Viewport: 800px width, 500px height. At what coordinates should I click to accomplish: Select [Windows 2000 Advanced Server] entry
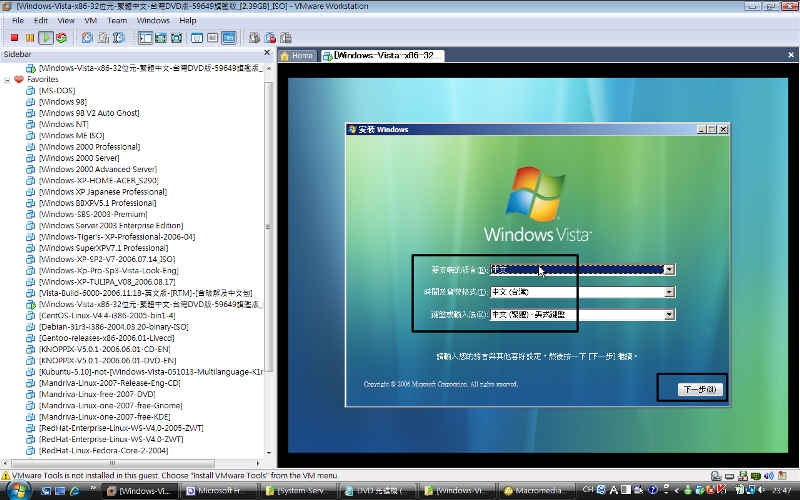pyautogui.click(x=98, y=169)
